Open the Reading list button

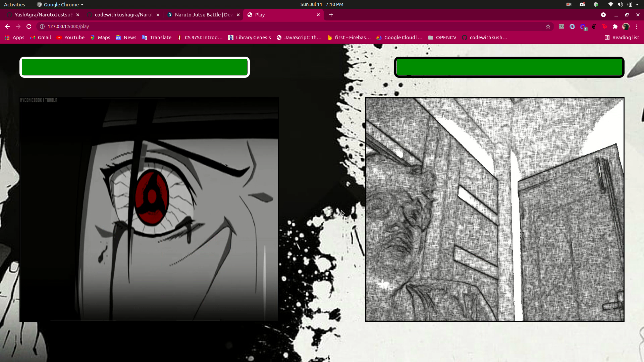click(622, 38)
